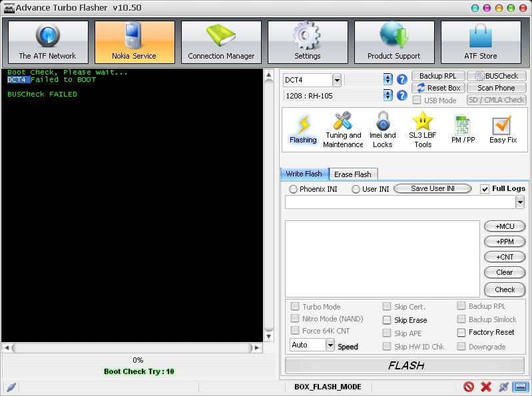Select the User INI radio button
This screenshot has height=396, width=532.
point(356,189)
